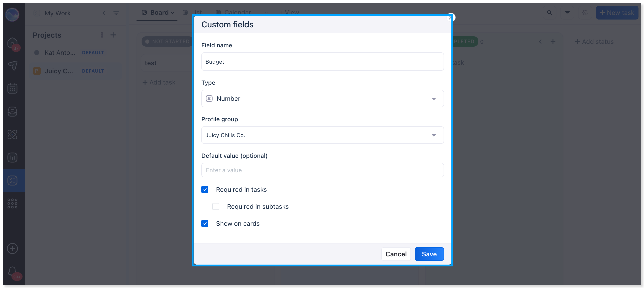Screen dimensions: 644x288
Task: Open the atom-shaped sidebar icon
Action: pos(12,134)
